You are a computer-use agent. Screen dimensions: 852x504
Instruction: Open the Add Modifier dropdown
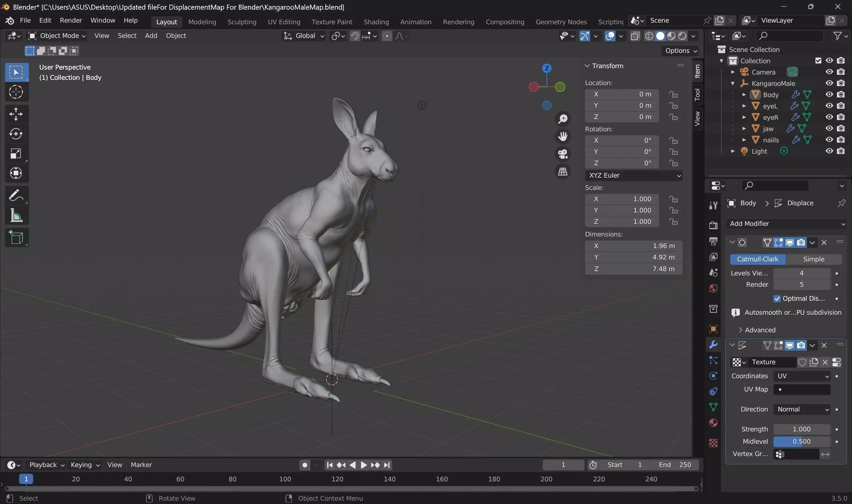(786, 224)
